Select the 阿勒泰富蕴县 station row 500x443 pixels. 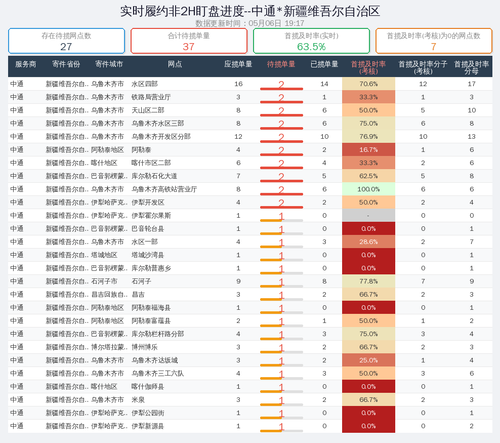(x=250, y=321)
